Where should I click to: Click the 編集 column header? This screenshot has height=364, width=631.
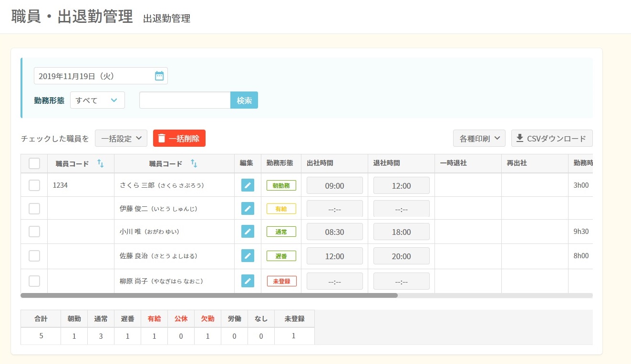click(247, 163)
